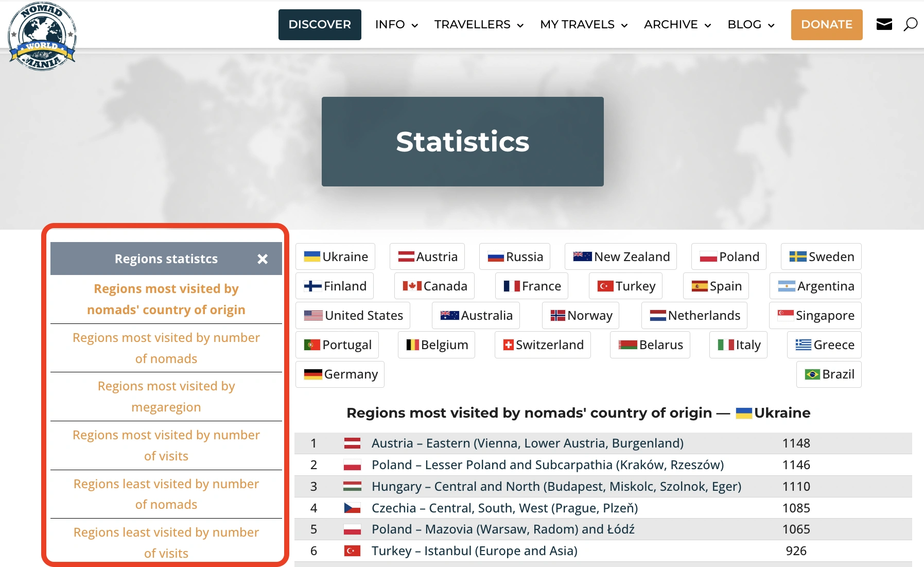The width and height of the screenshot is (924, 567).
Task: Open the ARCHIVE menu
Action: [x=677, y=25]
